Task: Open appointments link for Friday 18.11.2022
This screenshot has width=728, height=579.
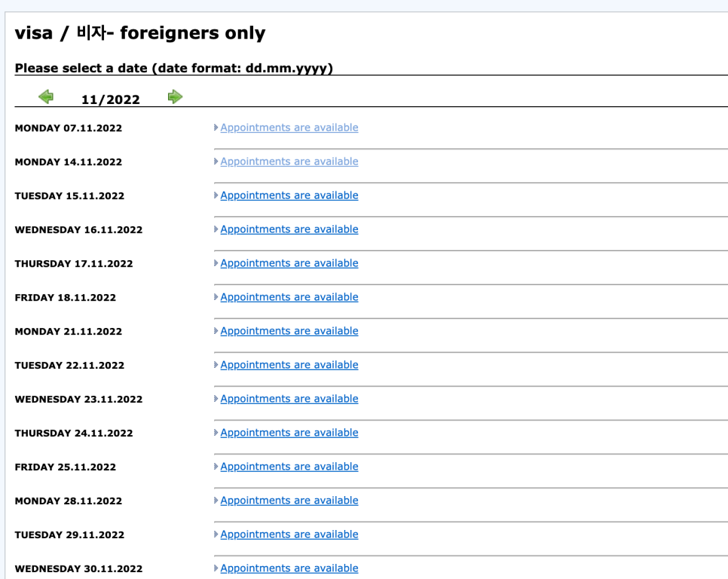Action: [x=289, y=297]
